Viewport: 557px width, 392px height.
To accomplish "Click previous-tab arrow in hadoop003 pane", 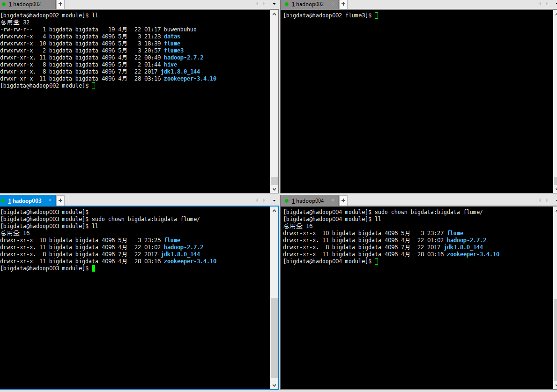I will [x=257, y=200].
